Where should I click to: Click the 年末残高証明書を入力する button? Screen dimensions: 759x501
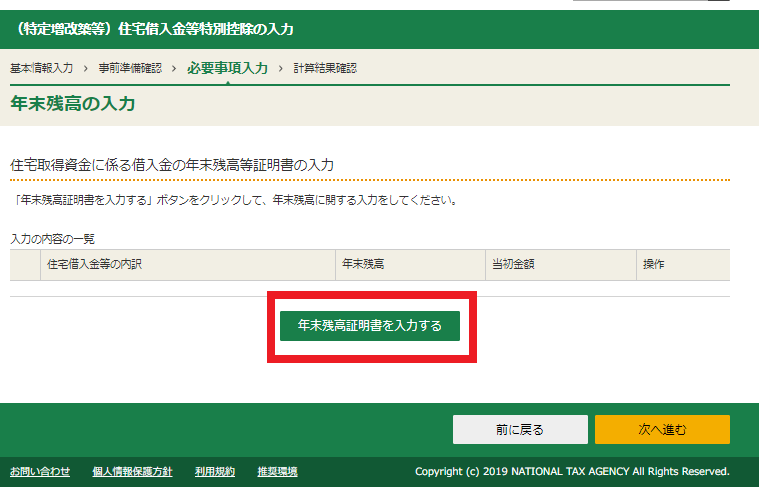(x=370, y=326)
